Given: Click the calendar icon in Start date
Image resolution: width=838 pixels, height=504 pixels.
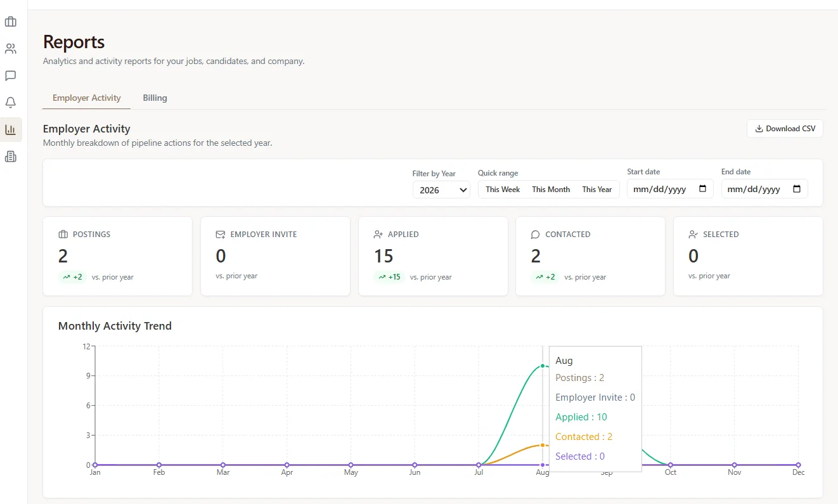Looking at the screenshot, I should click(x=702, y=189).
